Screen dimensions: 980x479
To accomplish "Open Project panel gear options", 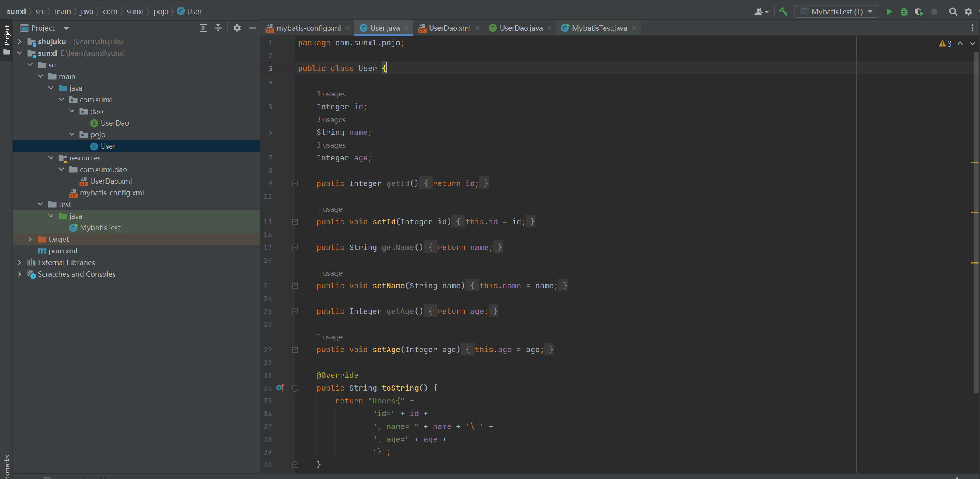I will point(237,28).
